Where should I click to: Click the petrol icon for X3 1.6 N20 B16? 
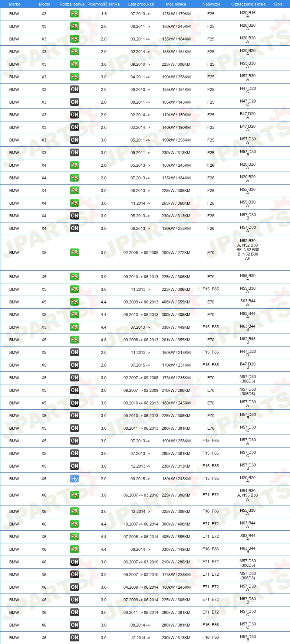(x=75, y=14)
